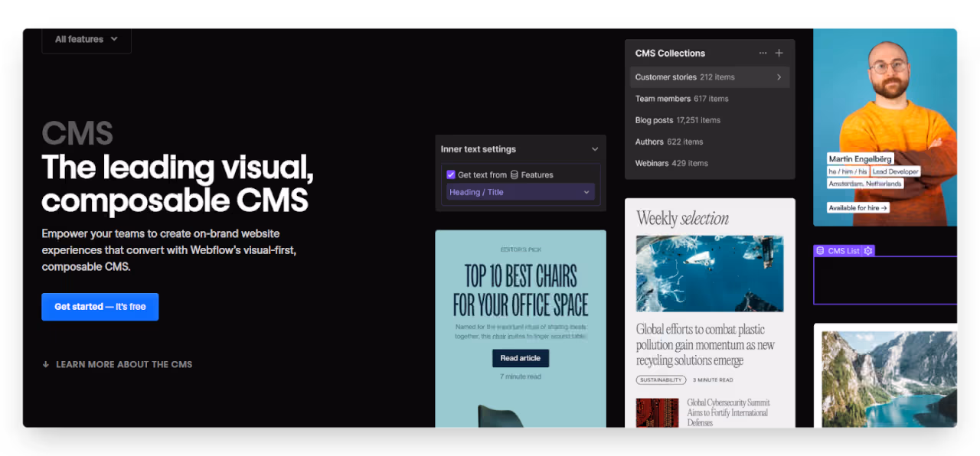Click the Top 10 Best Chairs headline
Image resolution: width=980 pixels, height=456 pixels.
click(x=521, y=291)
